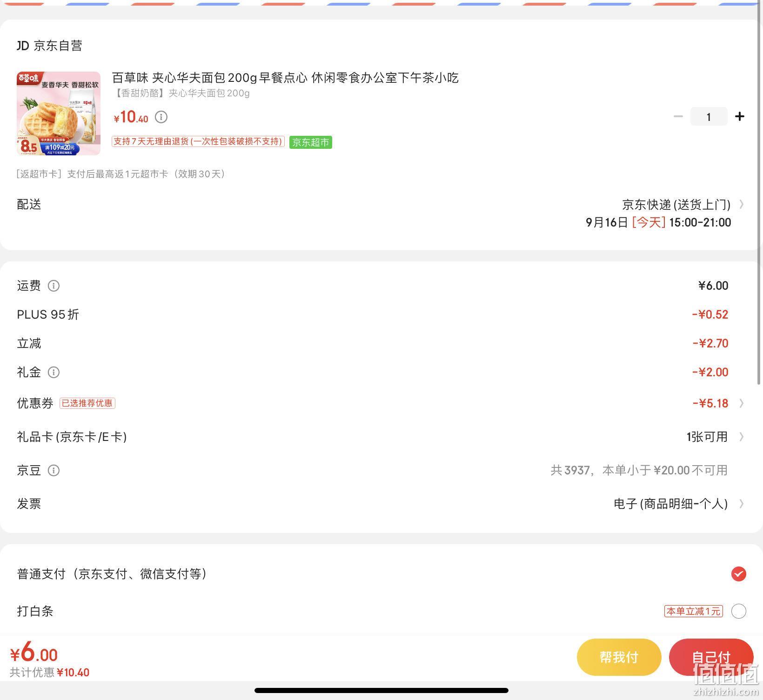Open the 运费 info icon

54,286
